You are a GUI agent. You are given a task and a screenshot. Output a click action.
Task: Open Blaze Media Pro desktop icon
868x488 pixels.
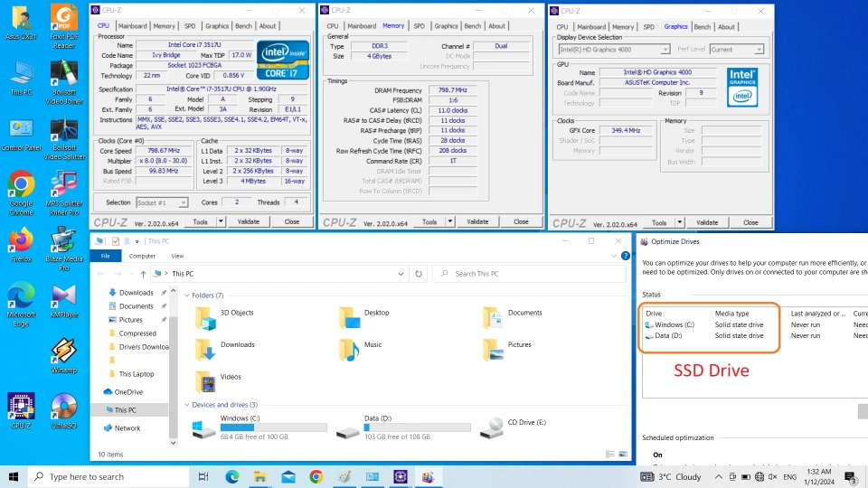tap(63, 249)
